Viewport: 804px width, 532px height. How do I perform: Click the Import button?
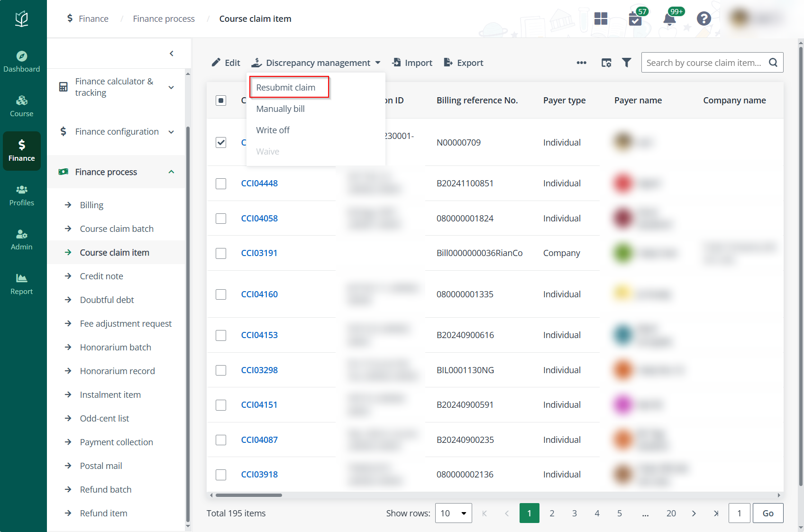coord(412,63)
